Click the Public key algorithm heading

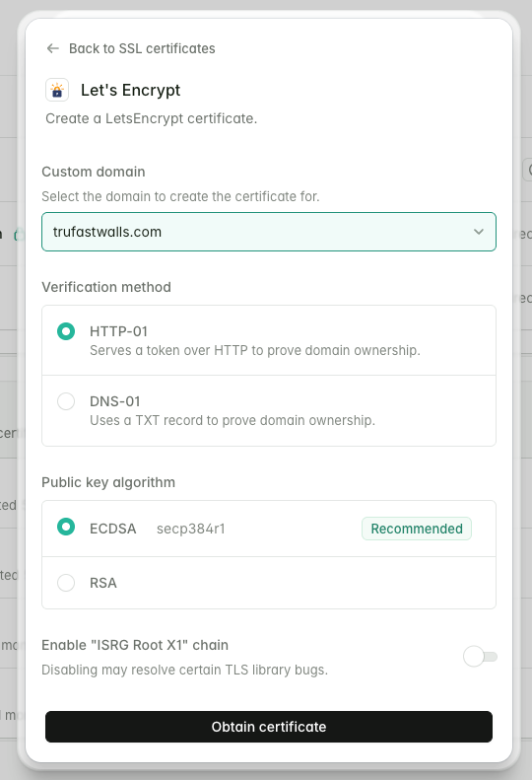(x=108, y=482)
